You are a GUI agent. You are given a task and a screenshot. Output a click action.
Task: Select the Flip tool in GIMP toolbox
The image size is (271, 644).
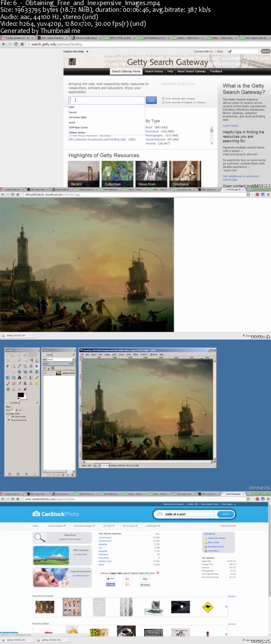click(8, 378)
